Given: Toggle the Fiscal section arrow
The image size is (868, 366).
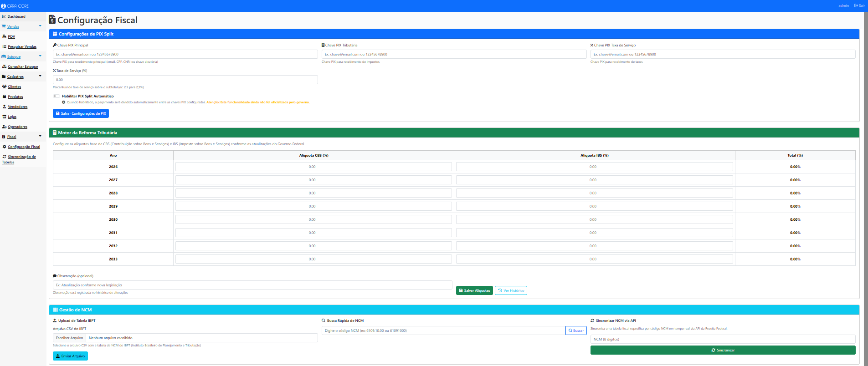Looking at the screenshot, I should click(40, 136).
